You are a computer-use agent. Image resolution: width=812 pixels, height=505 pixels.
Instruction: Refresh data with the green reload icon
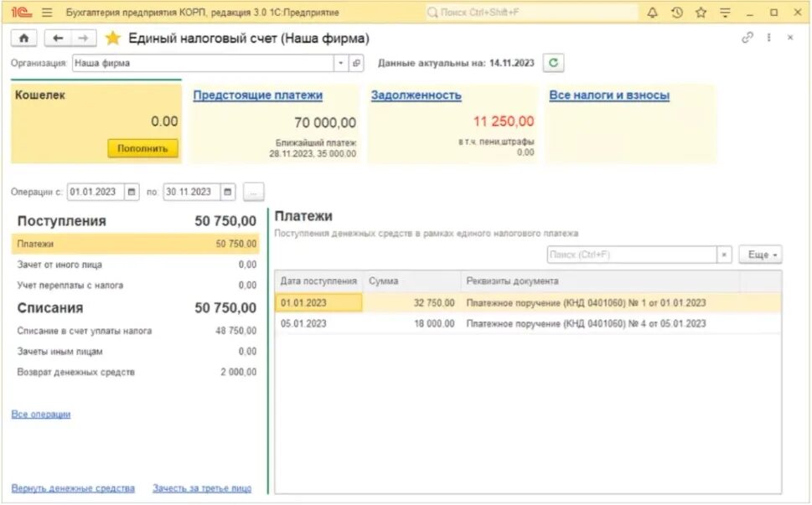point(553,63)
